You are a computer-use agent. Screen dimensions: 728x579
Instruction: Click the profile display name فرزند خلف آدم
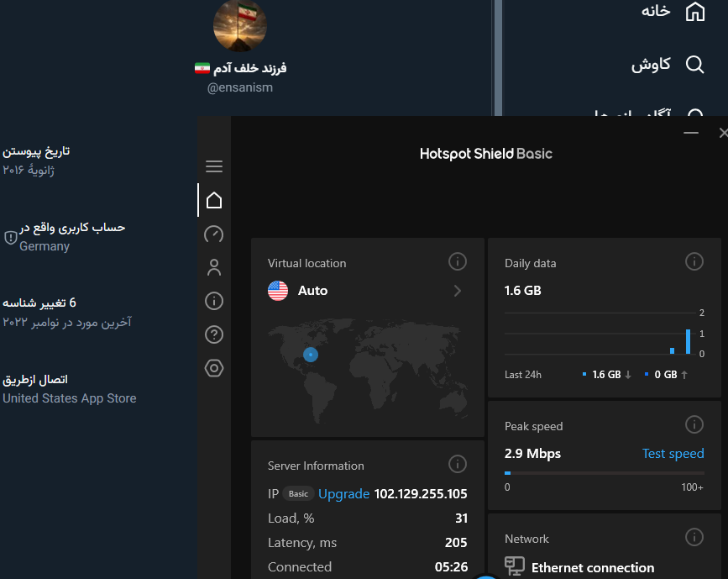tap(250, 68)
